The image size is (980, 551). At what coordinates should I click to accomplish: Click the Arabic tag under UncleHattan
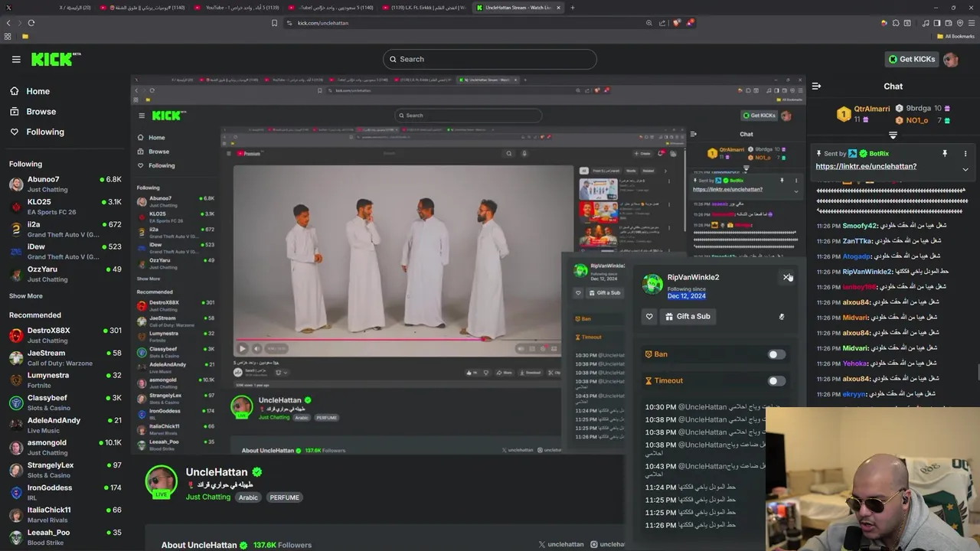click(248, 497)
